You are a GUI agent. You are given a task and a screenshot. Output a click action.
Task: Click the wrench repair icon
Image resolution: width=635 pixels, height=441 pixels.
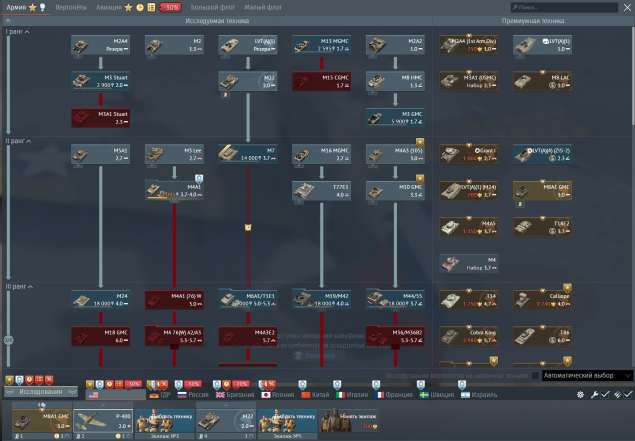point(594,394)
